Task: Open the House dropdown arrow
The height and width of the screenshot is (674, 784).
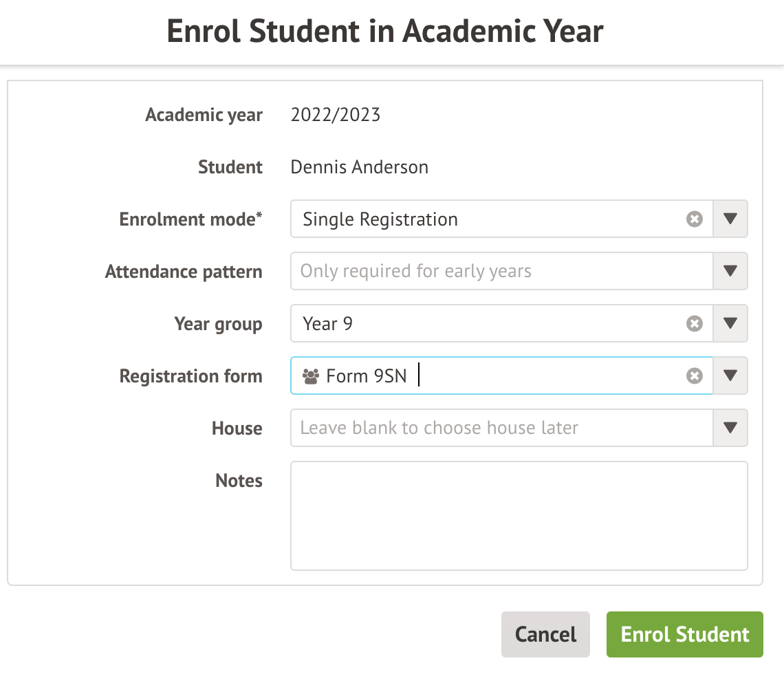Action: (730, 428)
